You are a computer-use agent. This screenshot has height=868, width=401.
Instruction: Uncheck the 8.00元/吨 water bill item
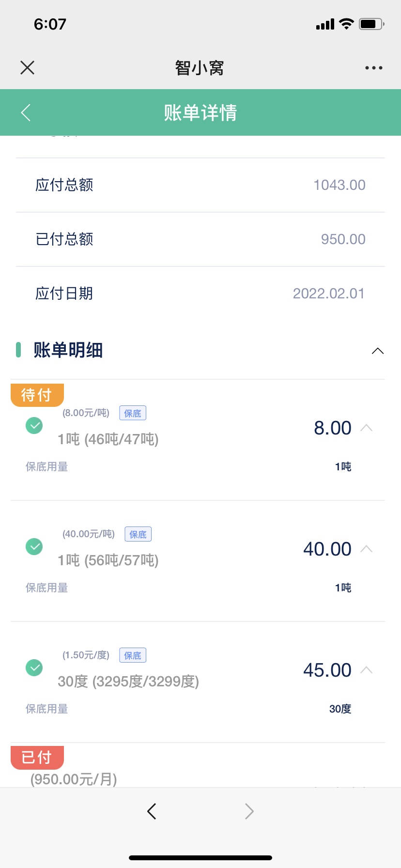pyautogui.click(x=34, y=426)
